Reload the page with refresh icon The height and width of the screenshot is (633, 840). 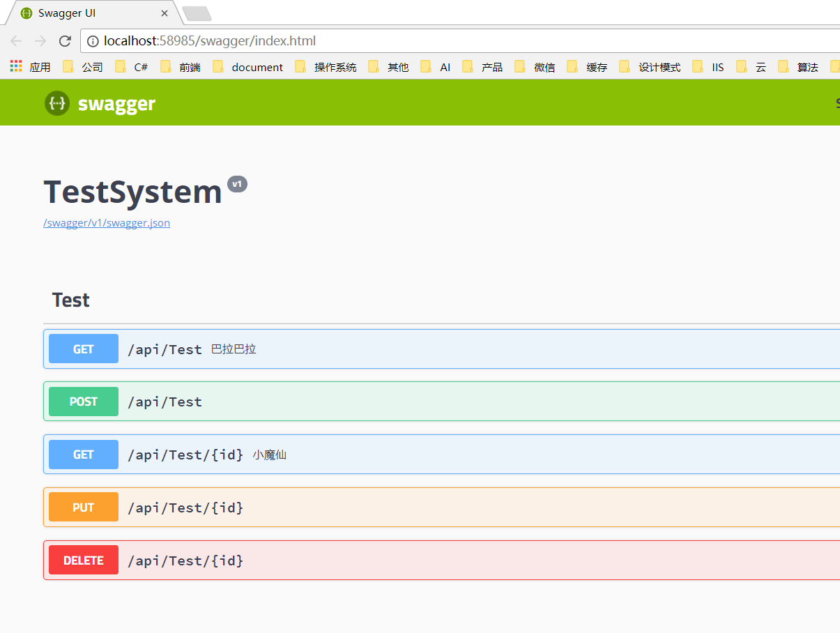[x=65, y=41]
